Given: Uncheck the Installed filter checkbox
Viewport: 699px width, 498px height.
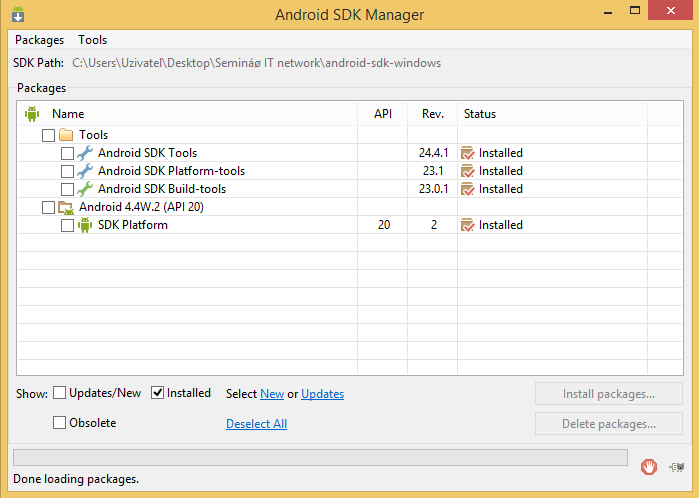Looking at the screenshot, I should pos(157,393).
